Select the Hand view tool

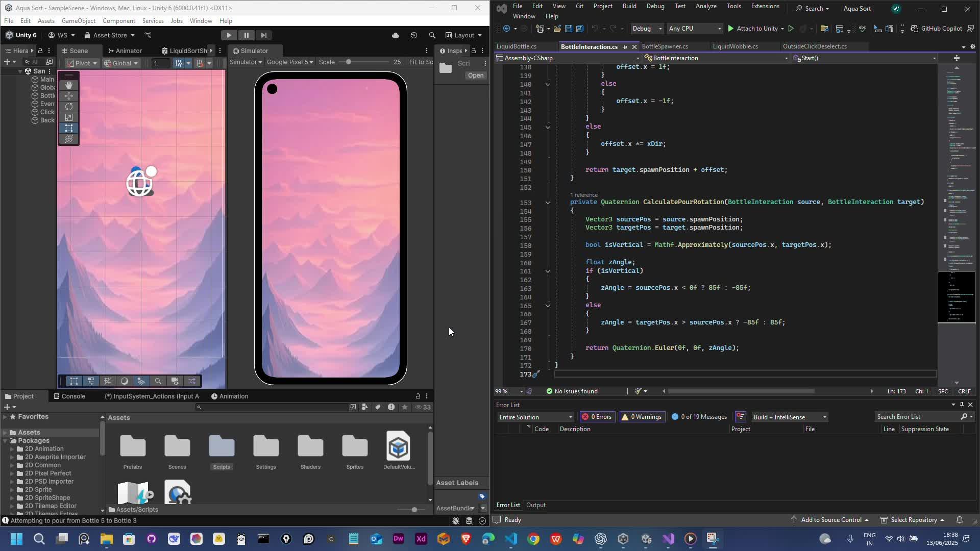[x=69, y=85]
